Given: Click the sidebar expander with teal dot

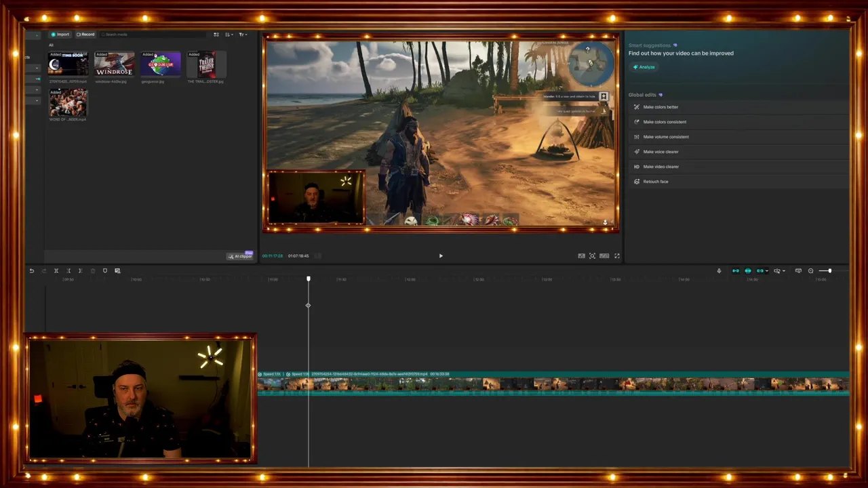Looking at the screenshot, I should click(37, 79).
